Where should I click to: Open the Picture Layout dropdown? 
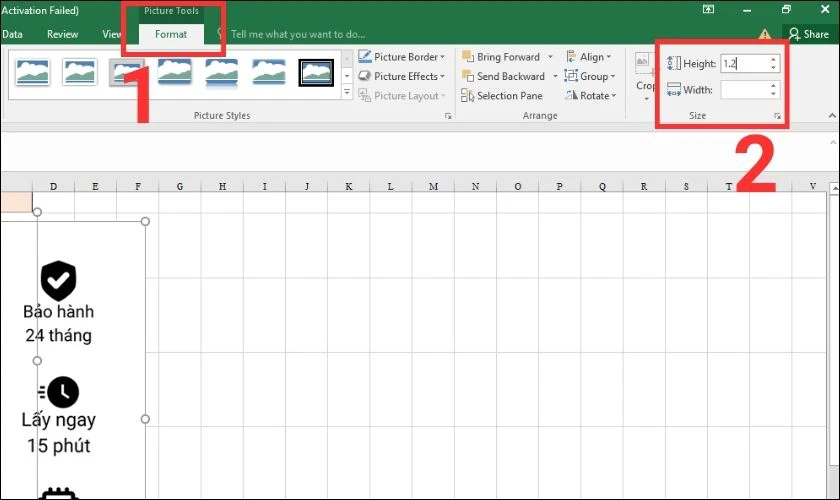pyautogui.click(x=402, y=95)
